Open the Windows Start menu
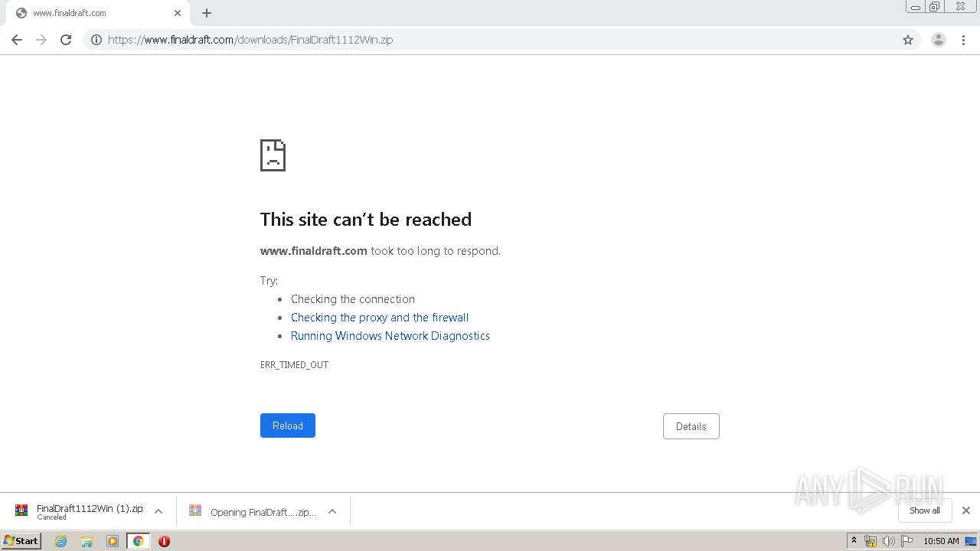Viewport: 980px width, 551px height. [x=21, y=541]
